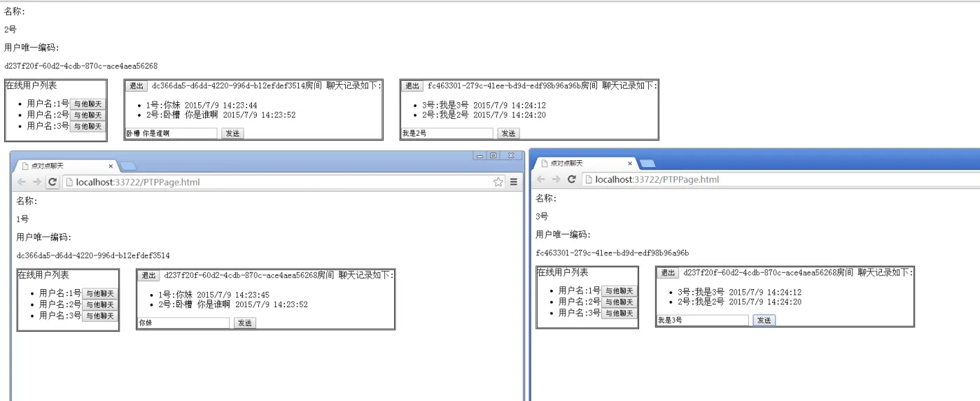This screenshot has width=980, height=401.
Task: Chat with 用户名:3号 in the top 2号 page
Action: pyautogui.click(x=87, y=126)
